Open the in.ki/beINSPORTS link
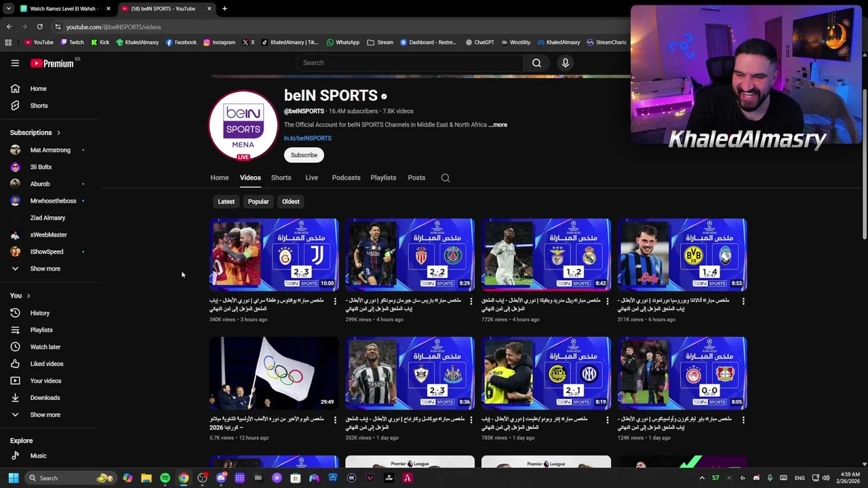Viewport: 868px width, 488px height. [307, 138]
